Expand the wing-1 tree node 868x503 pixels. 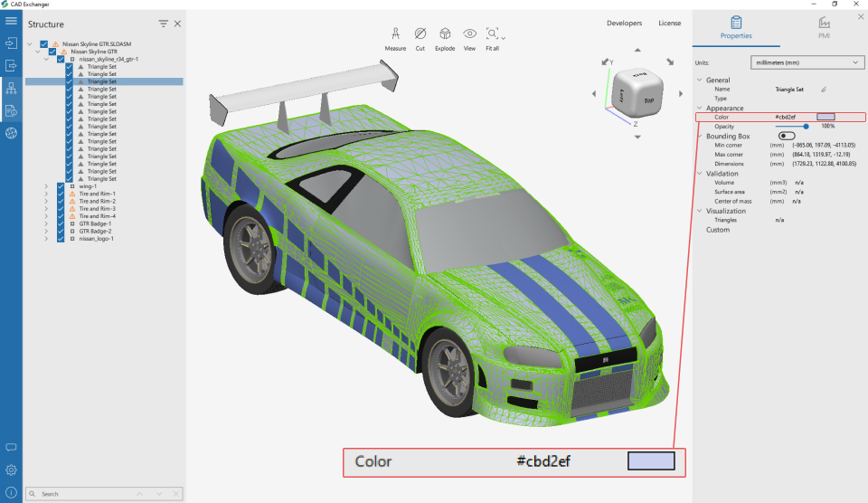pyautogui.click(x=46, y=186)
